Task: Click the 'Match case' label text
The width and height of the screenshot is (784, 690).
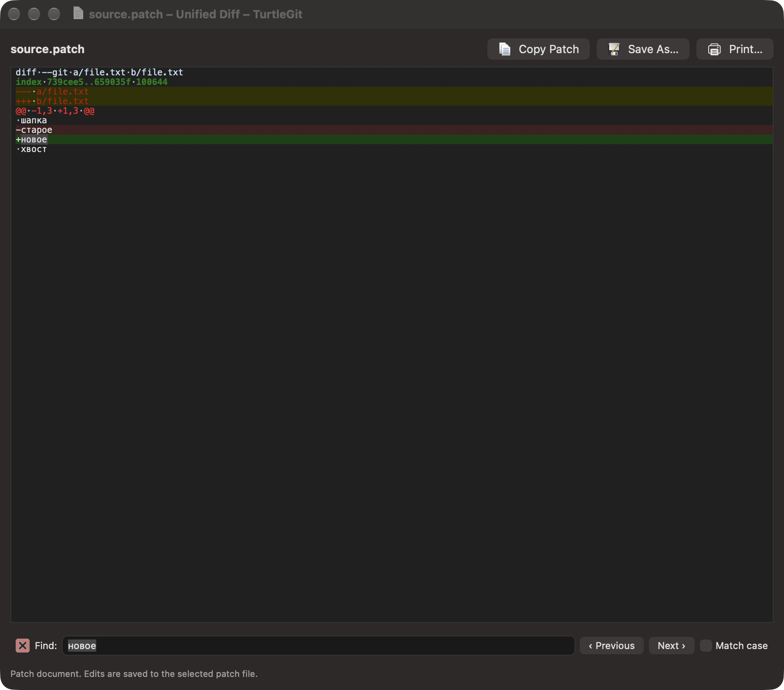Action: 741,646
